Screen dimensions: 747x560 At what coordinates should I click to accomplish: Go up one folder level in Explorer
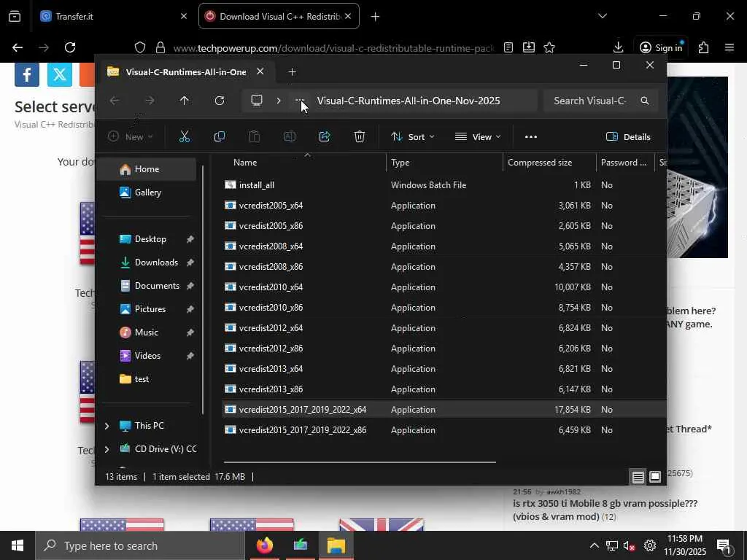(x=185, y=101)
